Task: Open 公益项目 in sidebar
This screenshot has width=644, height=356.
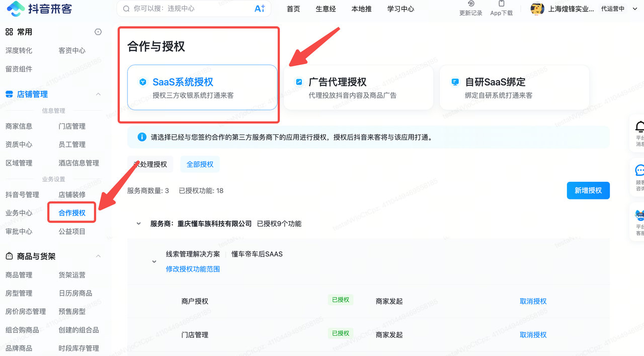Action: coord(72,232)
